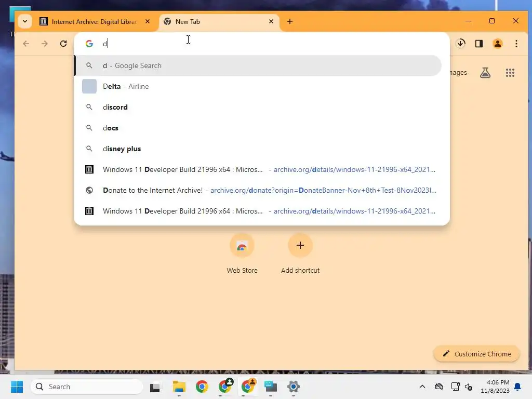Pick the docs search suggestion

[x=258, y=128]
